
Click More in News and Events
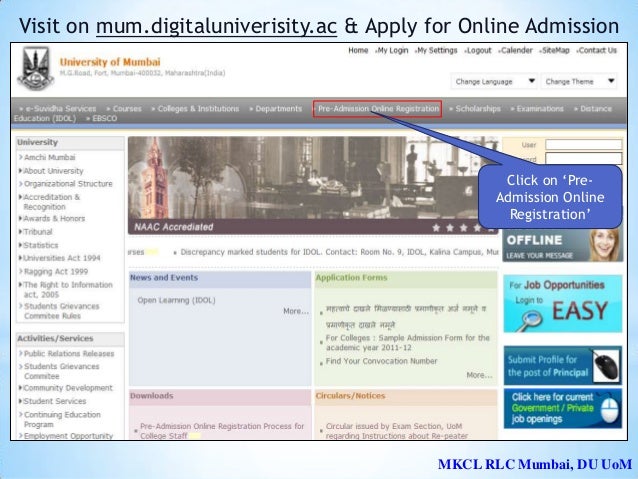296,311
